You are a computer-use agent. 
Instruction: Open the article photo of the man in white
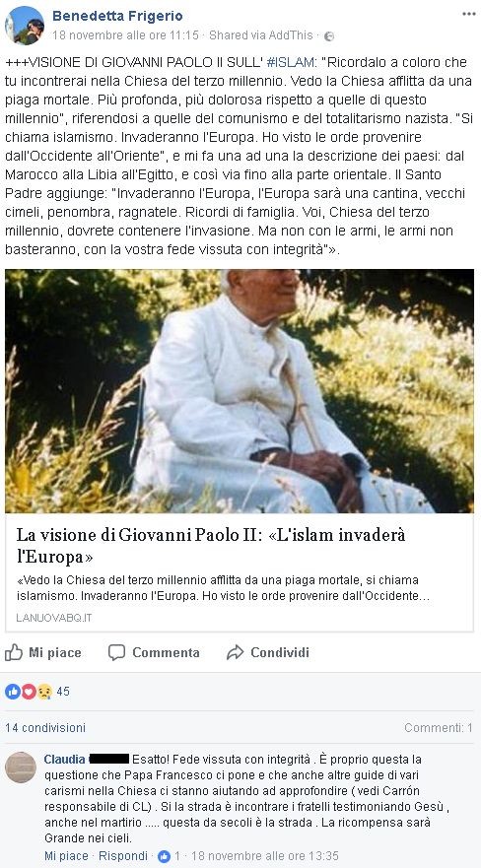point(240,391)
